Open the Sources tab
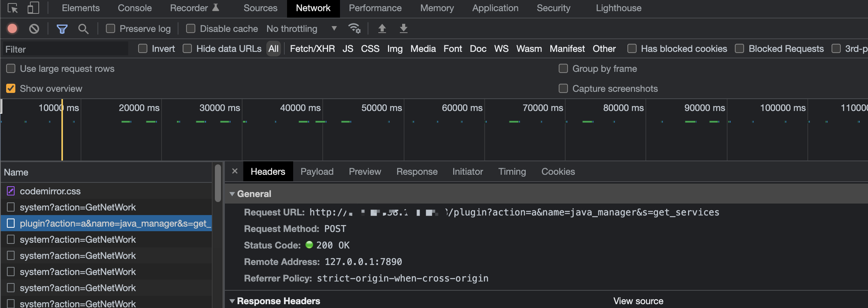The image size is (868, 308). [x=261, y=8]
